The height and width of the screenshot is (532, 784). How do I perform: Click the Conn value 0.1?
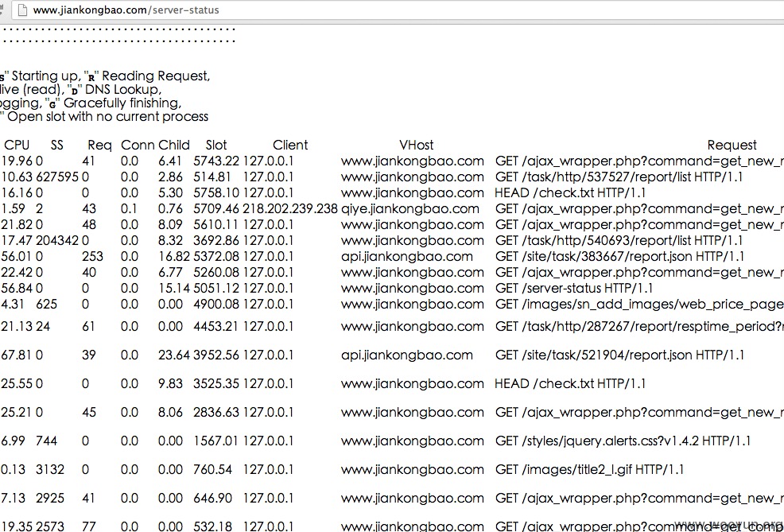[x=130, y=208]
